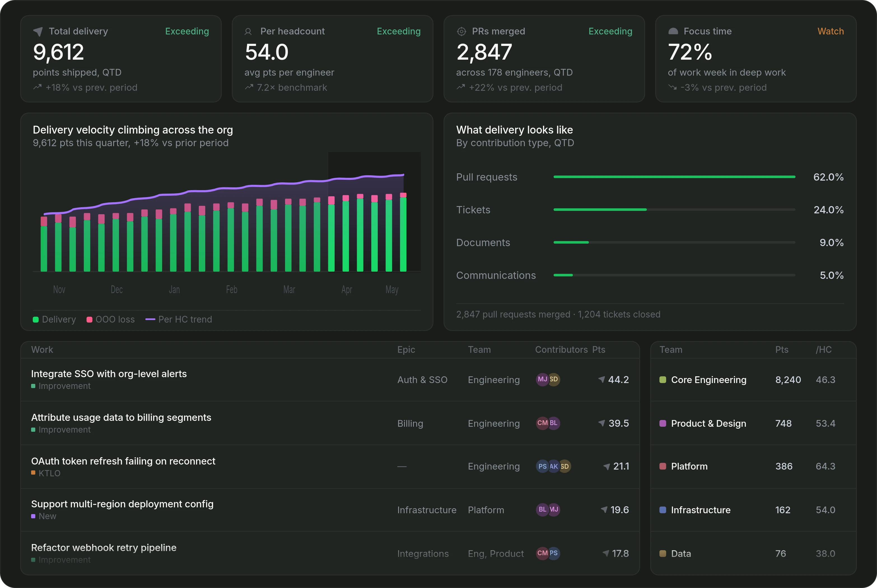The width and height of the screenshot is (877, 588).
Task: Click the Tickets progress bar
Action: click(674, 209)
